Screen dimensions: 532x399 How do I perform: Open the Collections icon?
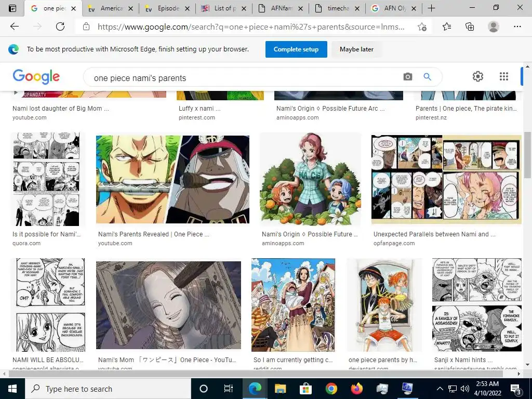click(470, 26)
